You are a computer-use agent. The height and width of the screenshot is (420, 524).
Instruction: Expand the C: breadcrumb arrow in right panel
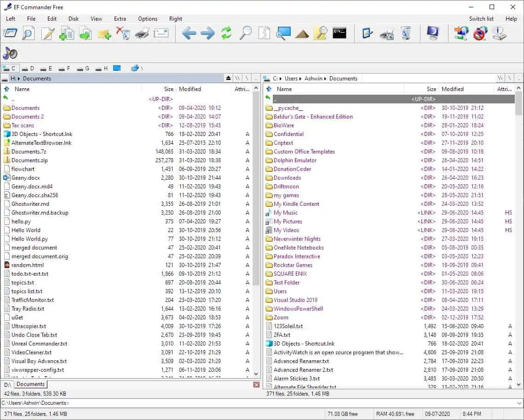tap(281, 79)
